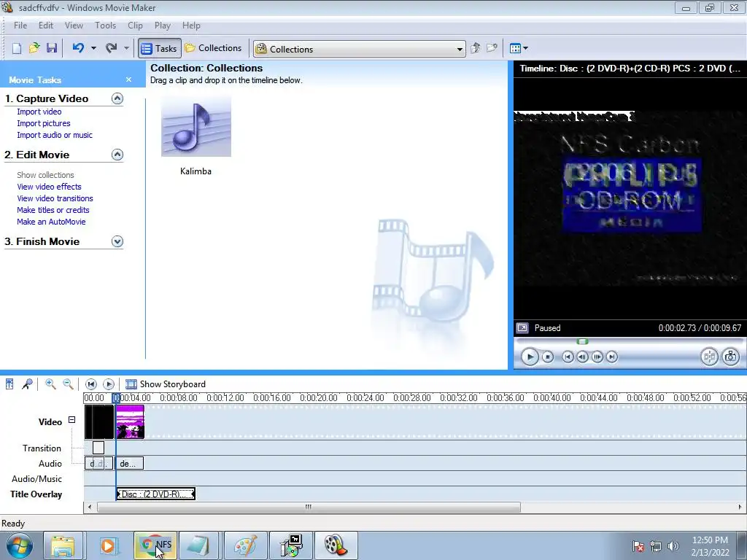This screenshot has width=747, height=560.
Task: Click the New Project toolbar icon
Action: pyautogui.click(x=17, y=48)
